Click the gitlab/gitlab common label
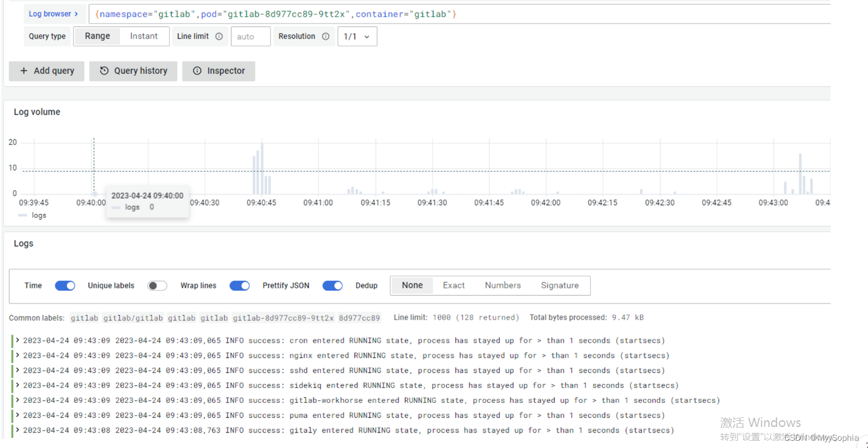Viewport: 868px width, 448px height. click(x=133, y=318)
